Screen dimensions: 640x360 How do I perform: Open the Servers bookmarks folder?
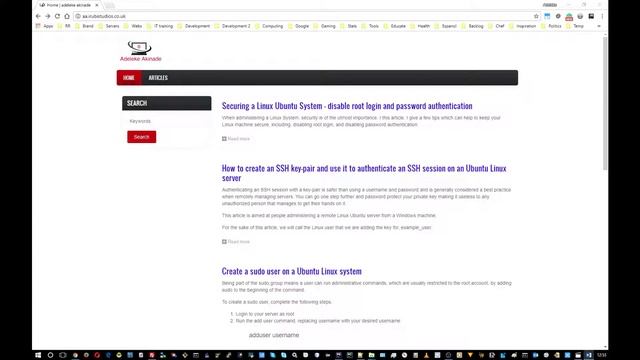[x=109, y=26]
